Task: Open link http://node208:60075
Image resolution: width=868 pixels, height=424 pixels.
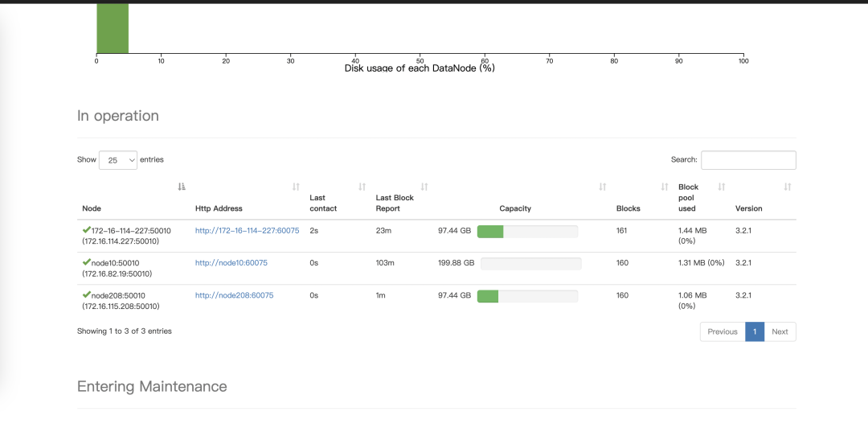Action: point(234,296)
